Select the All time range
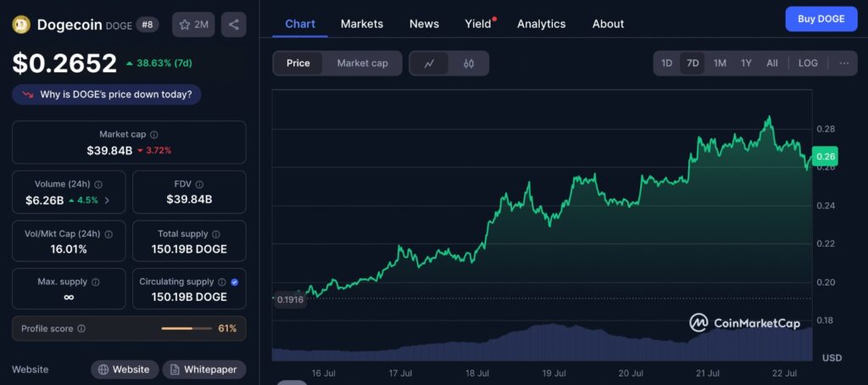The image size is (868, 385). (772, 63)
